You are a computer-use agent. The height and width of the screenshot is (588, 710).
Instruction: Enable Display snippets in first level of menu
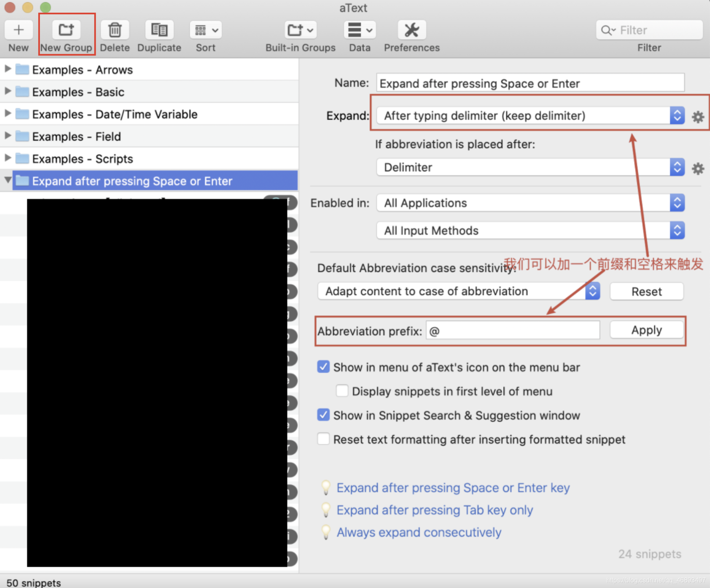click(342, 391)
